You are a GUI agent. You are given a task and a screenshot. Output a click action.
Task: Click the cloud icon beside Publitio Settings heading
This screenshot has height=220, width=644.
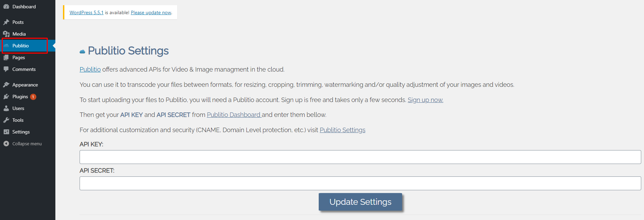click(x=82, y=52)
